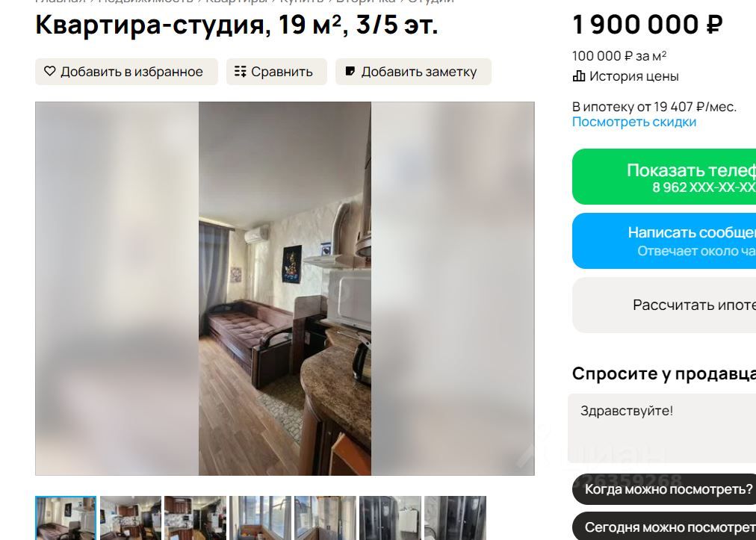Show the seller's phone number
Image resolution: width=756 pixels, height=540 pixels.
click(664, 176)
